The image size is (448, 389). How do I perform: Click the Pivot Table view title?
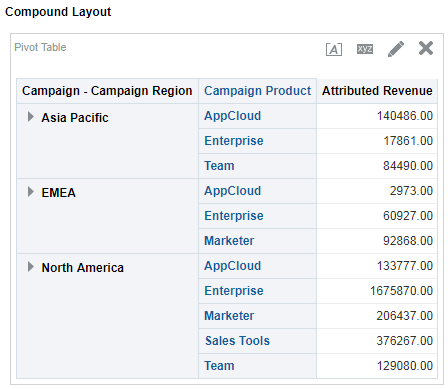coord(40,47)
